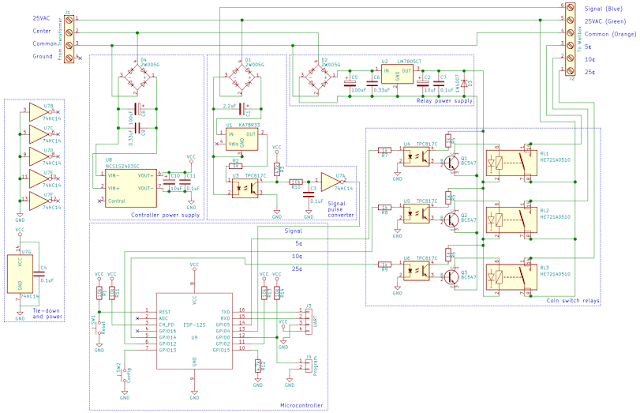The width and height of the screenshot is (640, 413).
Task: Select the RL2 relay symbol
Action: coord(511,220)
